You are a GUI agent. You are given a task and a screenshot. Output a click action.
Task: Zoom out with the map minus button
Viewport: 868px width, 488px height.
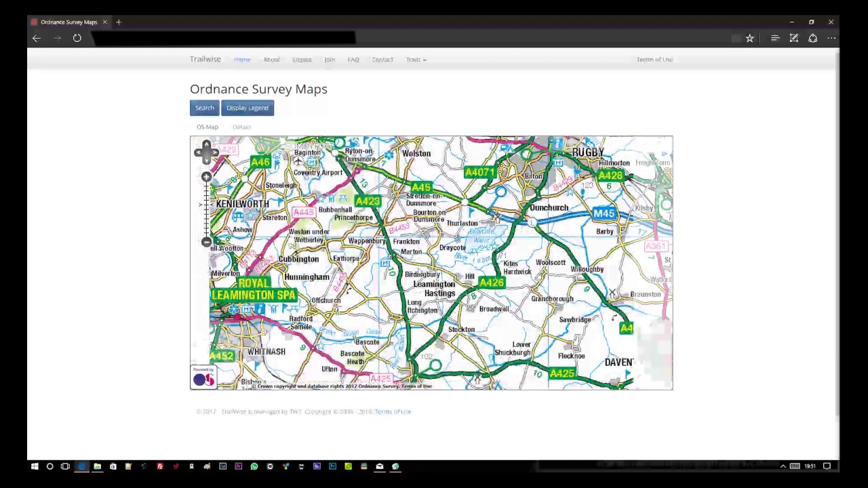(x=206, y=242)
